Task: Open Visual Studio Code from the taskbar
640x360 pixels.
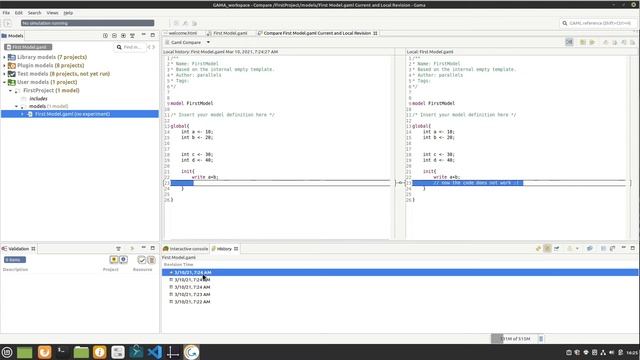Action: pyautogui.click(x=155, y=352)
